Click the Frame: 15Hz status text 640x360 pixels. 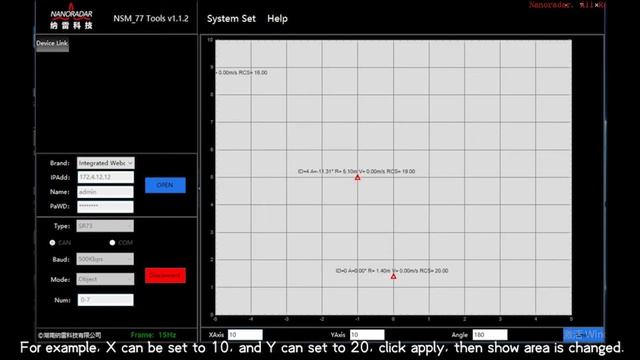pos(153,335)
